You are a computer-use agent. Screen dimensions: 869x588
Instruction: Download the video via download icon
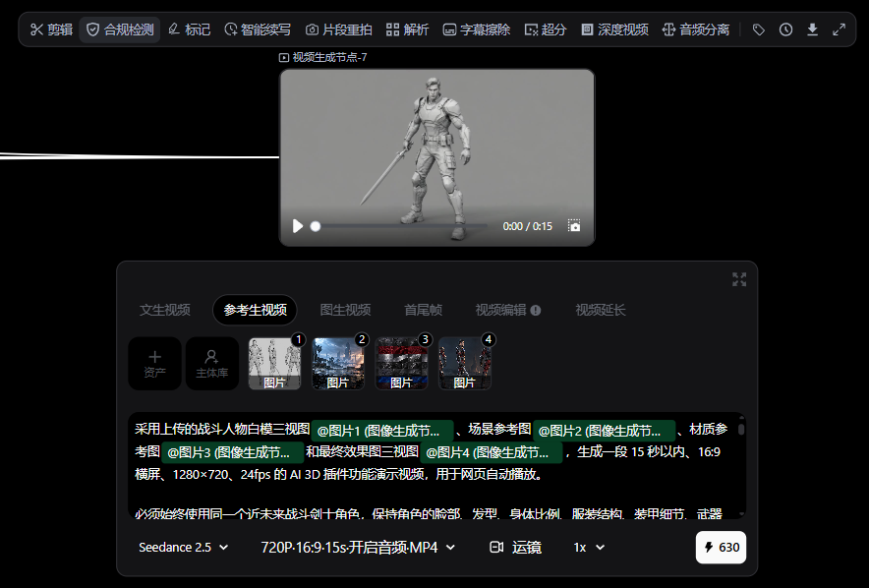812,29
